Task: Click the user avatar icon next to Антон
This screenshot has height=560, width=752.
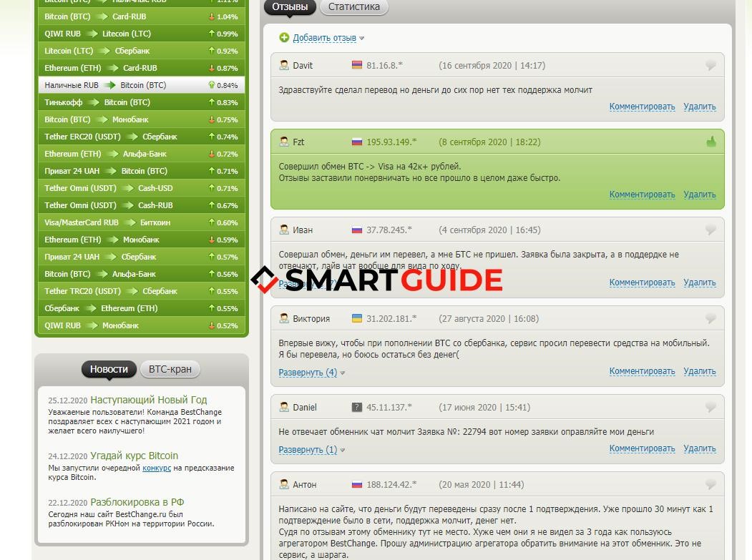Action: (x=284, y=484)
